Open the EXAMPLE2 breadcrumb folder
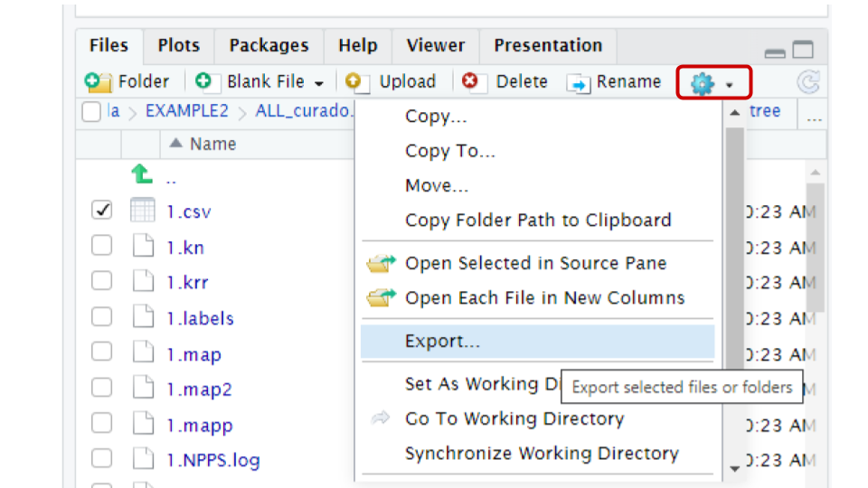Image resolution: width=868 pixels, height=488 pixels. (186, 111)
